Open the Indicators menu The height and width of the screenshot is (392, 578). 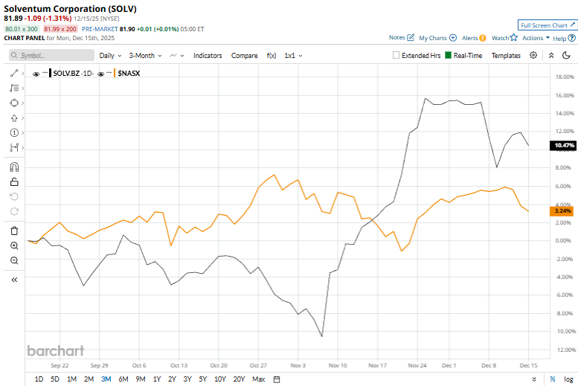point(208,56)
